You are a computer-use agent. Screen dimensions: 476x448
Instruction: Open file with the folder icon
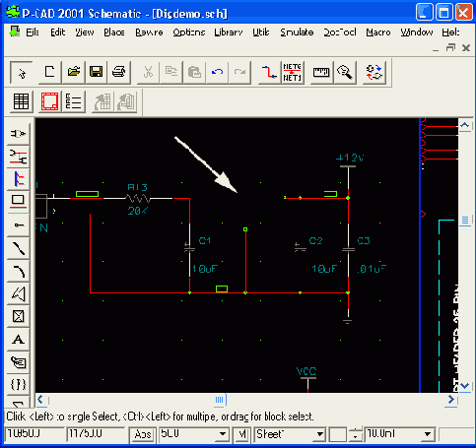point(74,72)
